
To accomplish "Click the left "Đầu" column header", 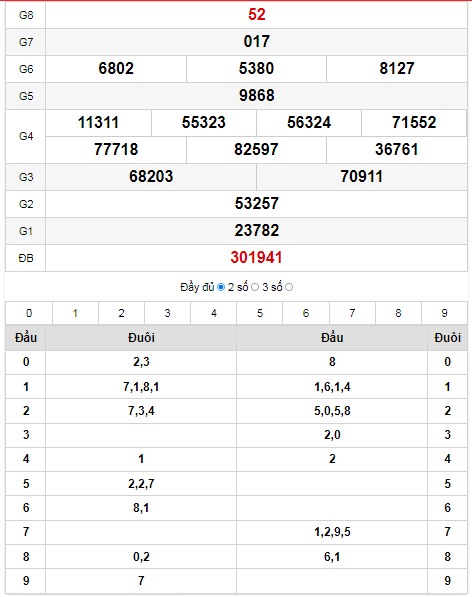I will [x=26, y=338].
